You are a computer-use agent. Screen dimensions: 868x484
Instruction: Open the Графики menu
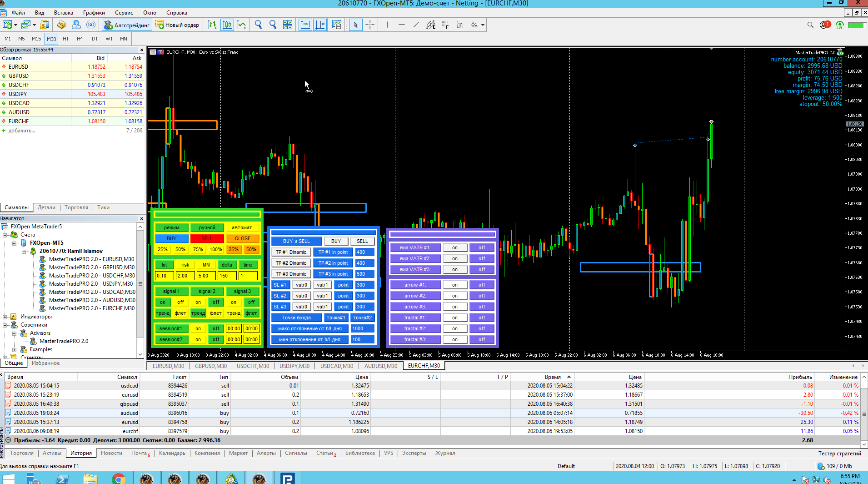94,13
